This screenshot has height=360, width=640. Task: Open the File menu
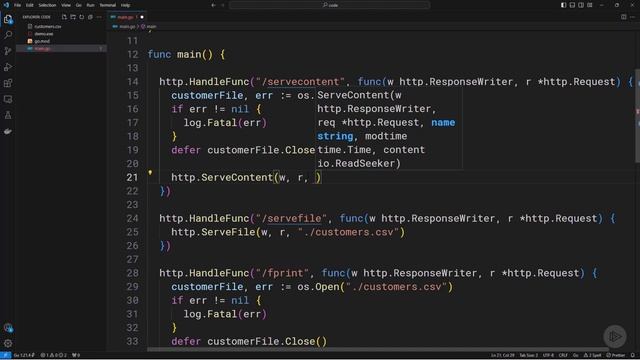[x=18, y=5]
